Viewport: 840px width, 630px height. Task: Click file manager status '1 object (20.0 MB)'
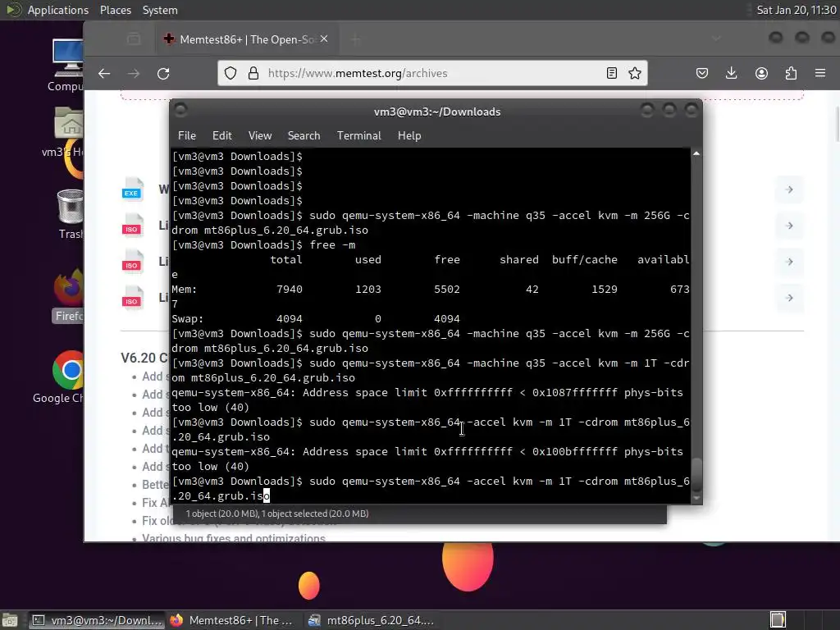tap(277, 514)
